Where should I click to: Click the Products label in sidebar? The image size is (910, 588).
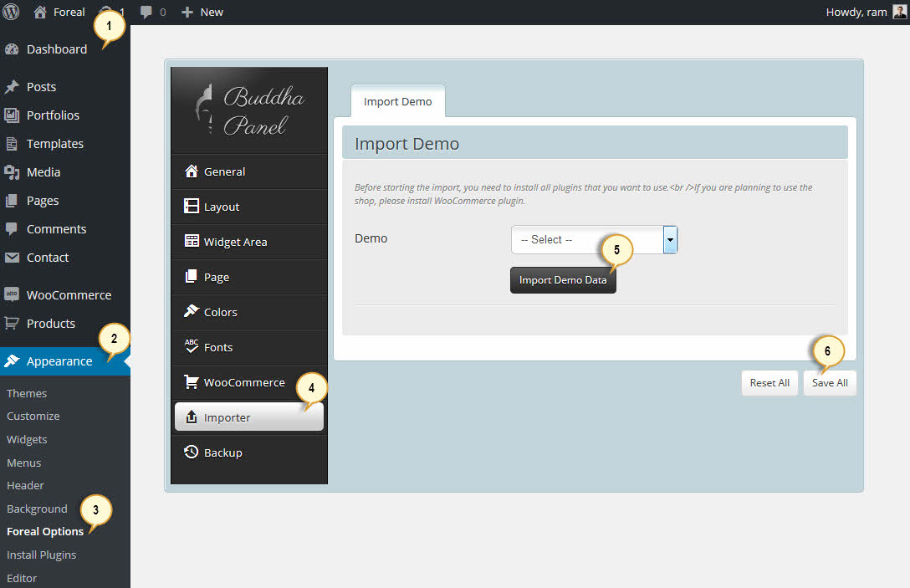coord(51,324)
